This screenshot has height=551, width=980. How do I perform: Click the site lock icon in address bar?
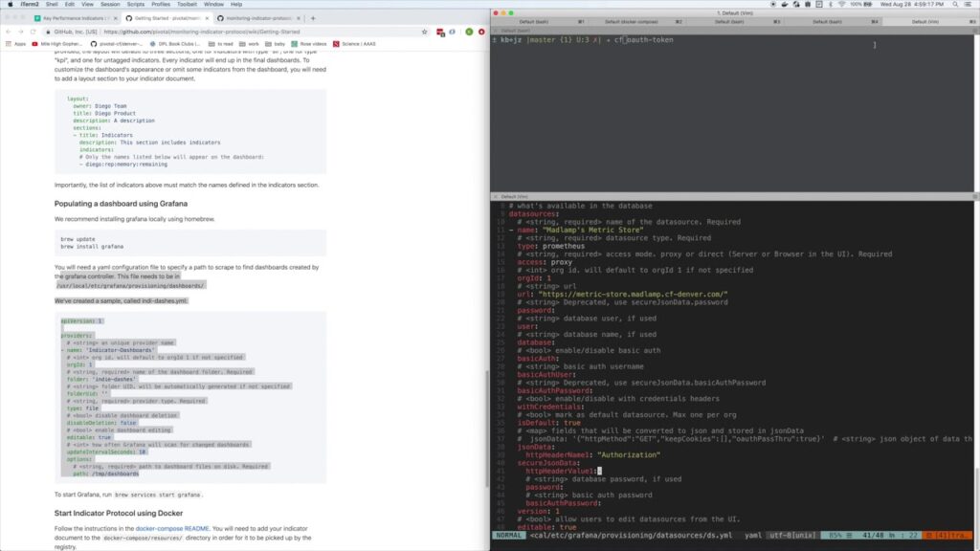[x=48, y=32]
